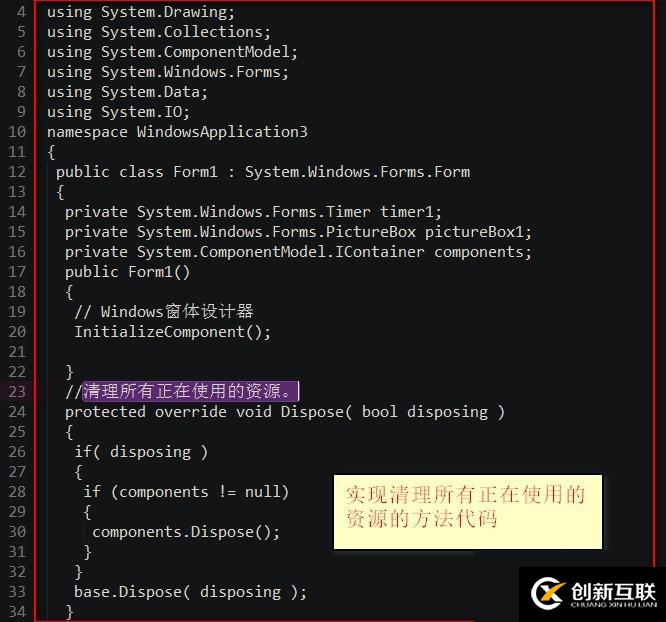Click the InitializeComponent() call

point(172,332)
